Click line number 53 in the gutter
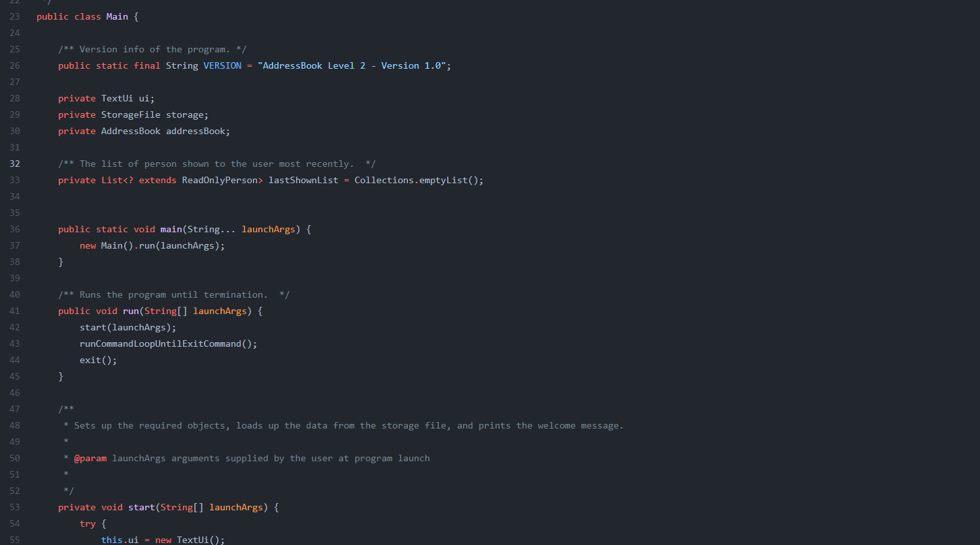 (14, 507)
